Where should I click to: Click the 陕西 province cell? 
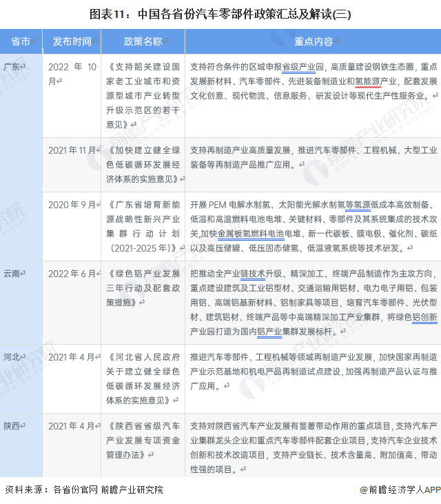(14, 425)
